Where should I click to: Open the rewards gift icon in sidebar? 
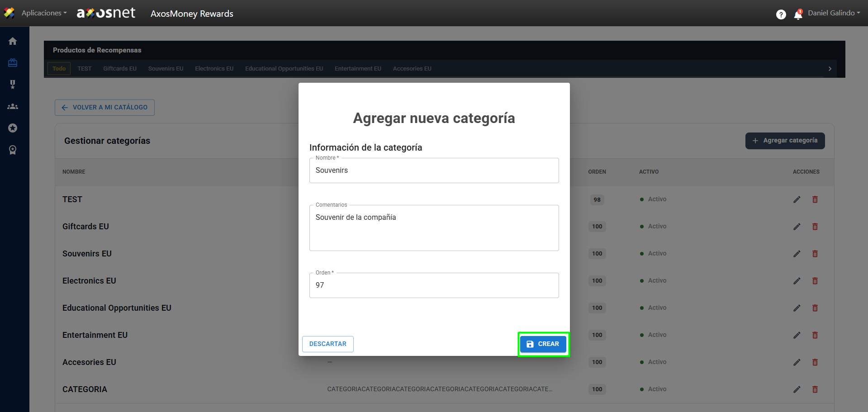[13, 63]
